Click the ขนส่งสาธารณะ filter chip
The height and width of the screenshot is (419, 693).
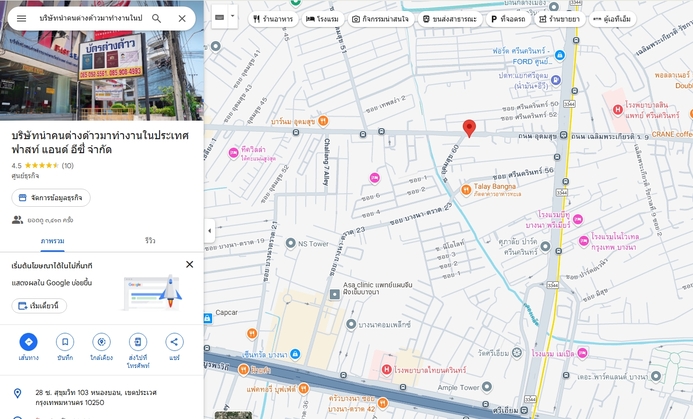(450, 19)
